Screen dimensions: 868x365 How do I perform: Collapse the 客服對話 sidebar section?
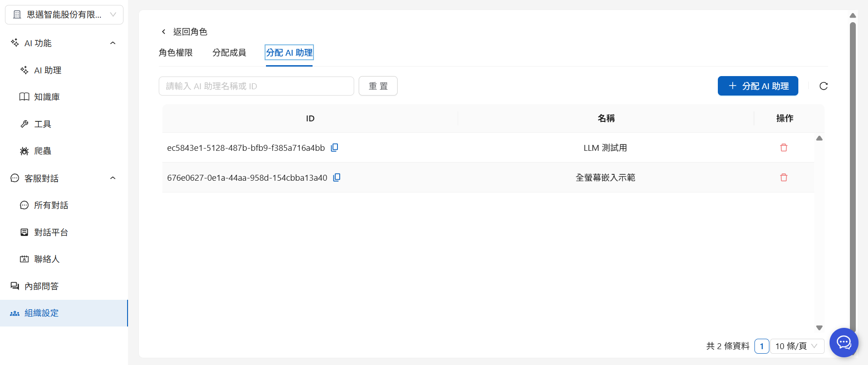coord(113,178)
